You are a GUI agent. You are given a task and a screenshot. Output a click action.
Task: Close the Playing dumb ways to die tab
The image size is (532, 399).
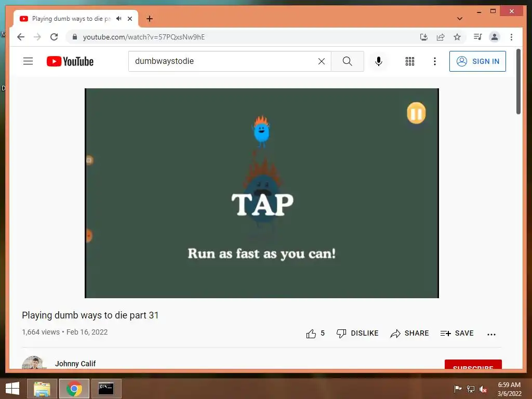tap(129, 19)
